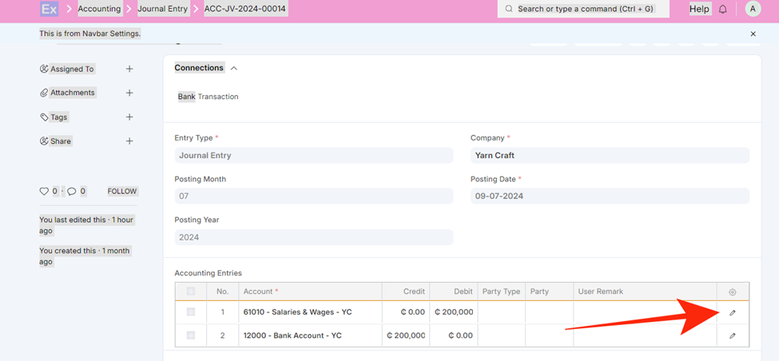Image resolution: width=779 pixels, height=361 pixels.
Task: Click 'You last edited this' text
Action: pos(73,219)
